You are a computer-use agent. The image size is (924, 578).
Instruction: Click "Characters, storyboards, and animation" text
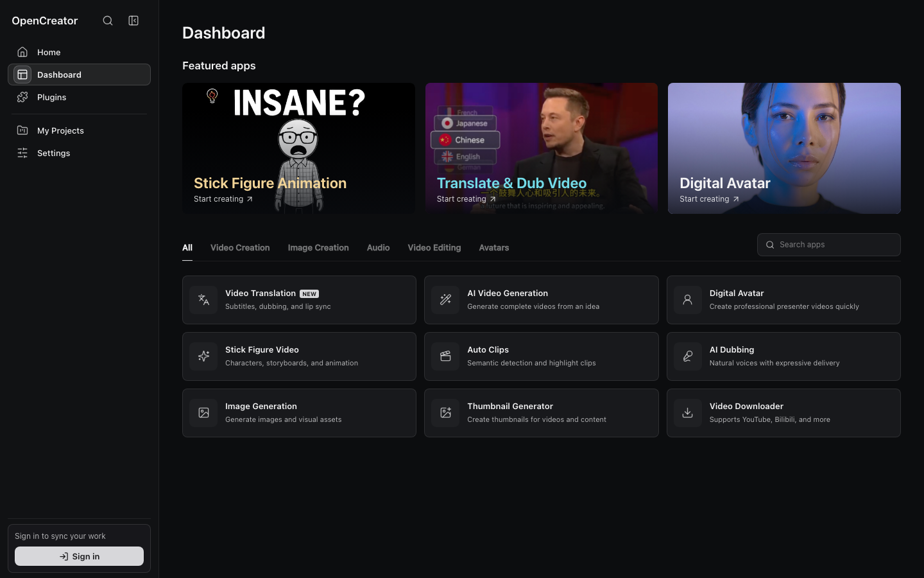pos(291,363)
